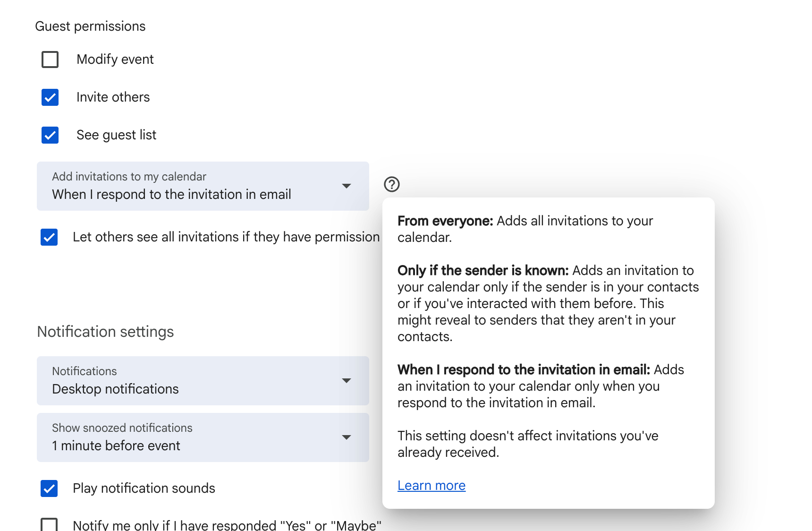Click the 'From everyone' tooltip description

[525, 229]
